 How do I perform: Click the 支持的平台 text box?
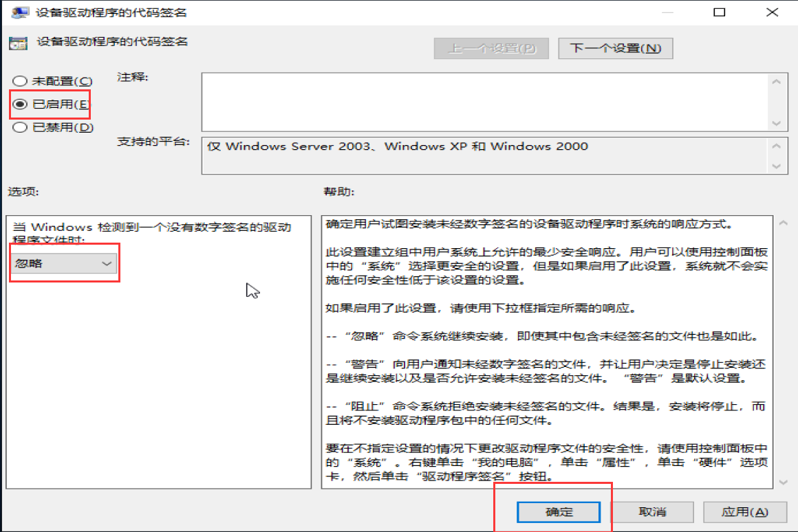coord(484,155)
